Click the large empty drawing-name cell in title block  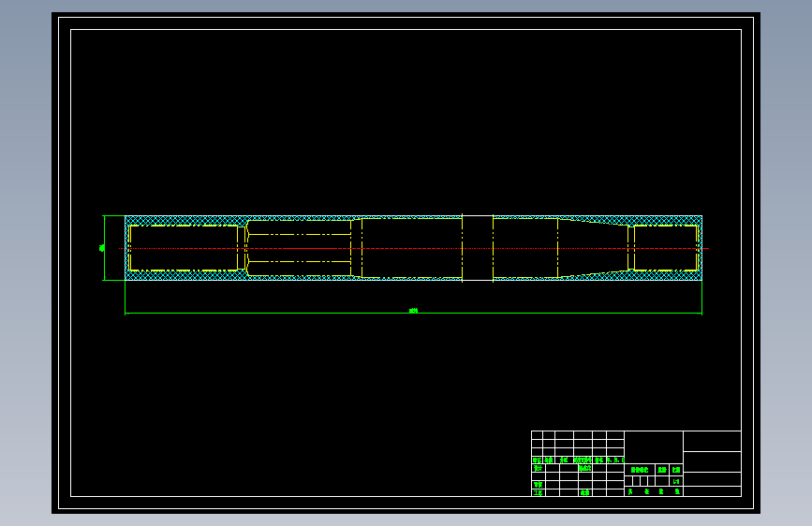pos(654,447)
